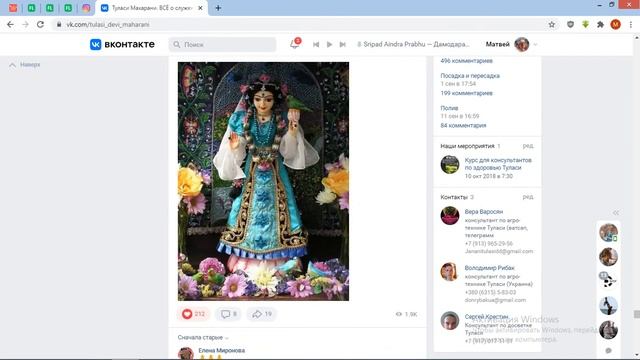This screenshot has width=640, height=360.
Task: Open the deity photo in the post
Action: point(263,181)
